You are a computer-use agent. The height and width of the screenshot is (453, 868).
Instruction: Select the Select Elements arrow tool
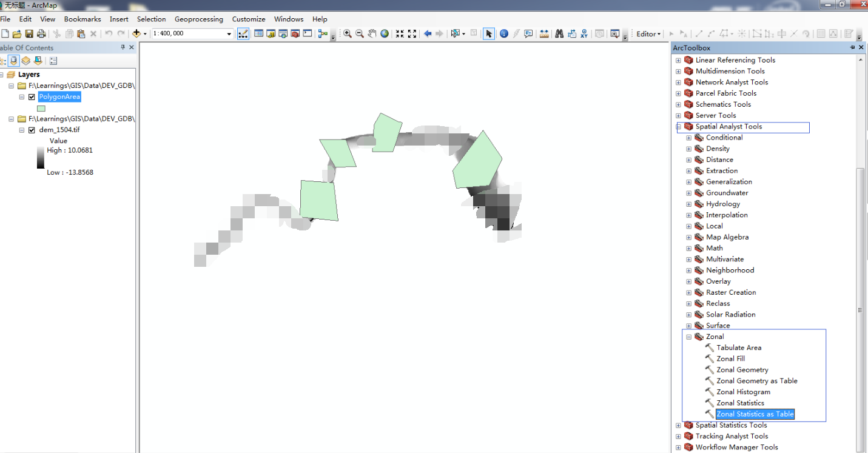tap(489, 34)
